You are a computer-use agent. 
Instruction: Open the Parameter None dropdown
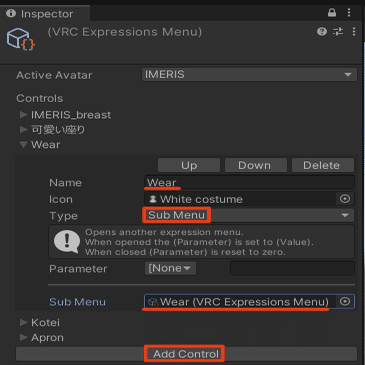(170, 268)
